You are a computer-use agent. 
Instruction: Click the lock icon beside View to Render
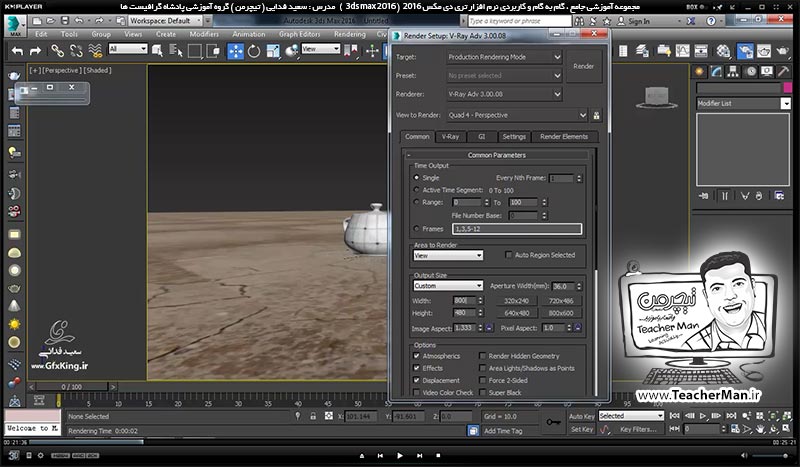tap(596, 115)
